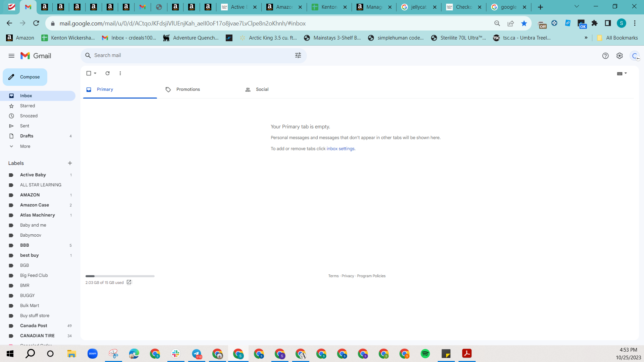Viewport: 644px width, 362px height.
Task: Switch to the Primary tab
Action: pyautogui.click(x=120, y=89)
